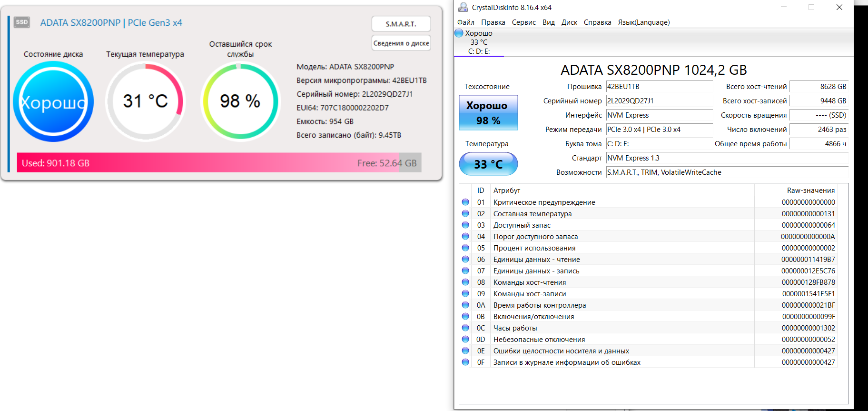Click the 33 °C temperature button
Viewport: 868px width, 411px height.
pyautogui.click(x=488, y=164)
